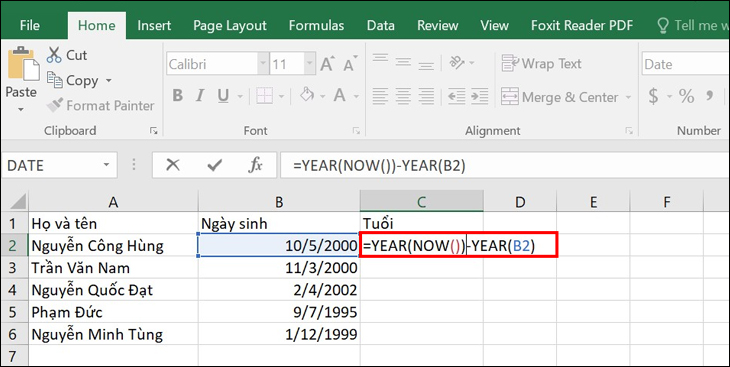Click number format Date box
Viewport: 730px width, 367px height.
point(685,64)
